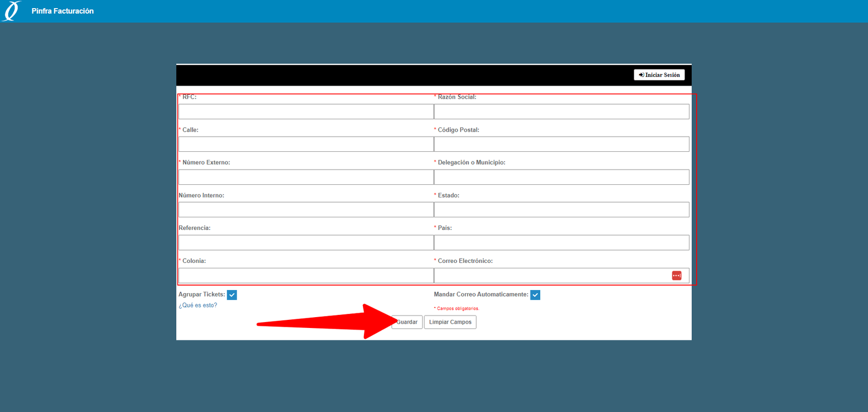The height and width of the screenshot is (412, 868).
Task: Open the Pinfra Facturación title link
Action: pyautogui.click(x=62, y=11)
